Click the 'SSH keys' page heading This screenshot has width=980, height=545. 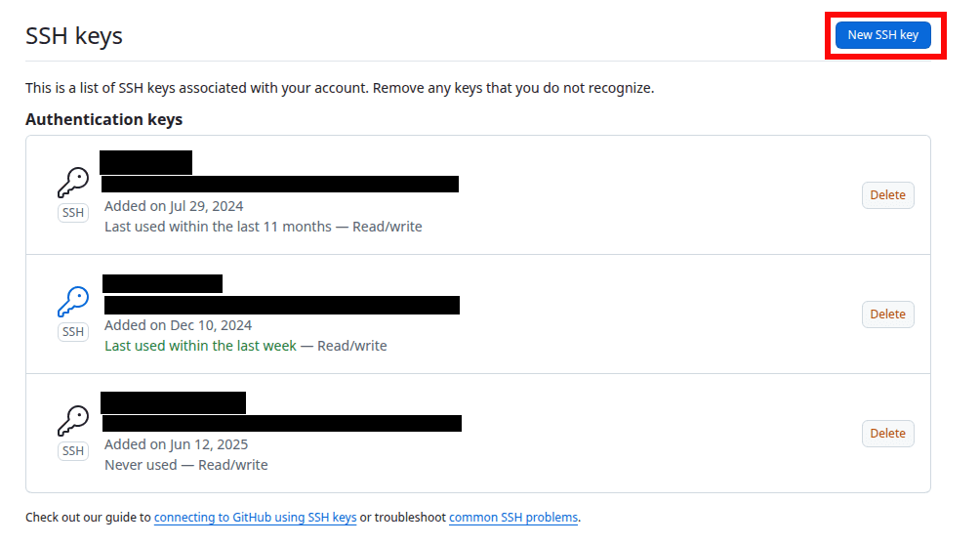[x=74, y=36]
